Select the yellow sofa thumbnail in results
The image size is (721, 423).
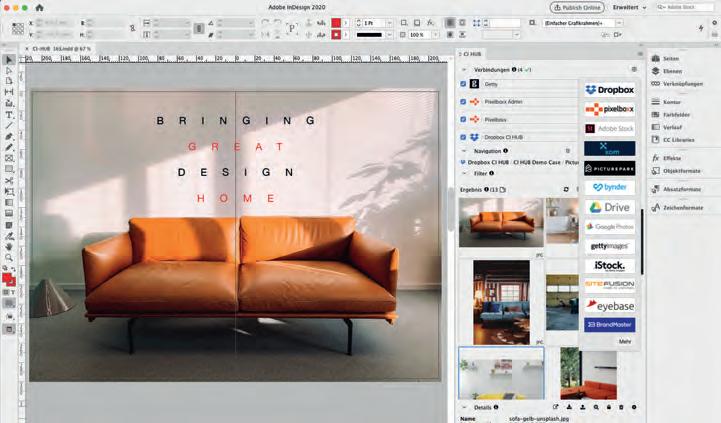501,373
